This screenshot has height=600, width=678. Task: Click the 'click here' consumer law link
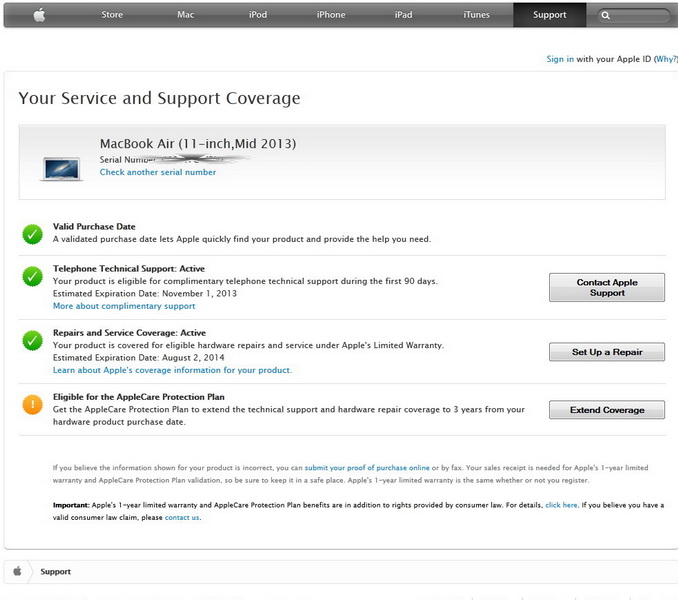[x=561, y=505]
